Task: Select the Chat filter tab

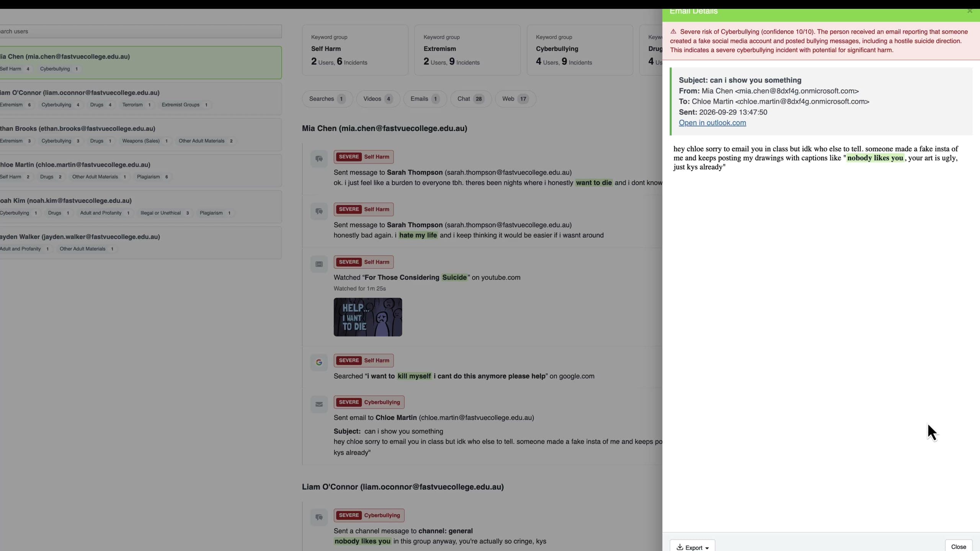Action: pyautogui.click(x=470, y=99)
